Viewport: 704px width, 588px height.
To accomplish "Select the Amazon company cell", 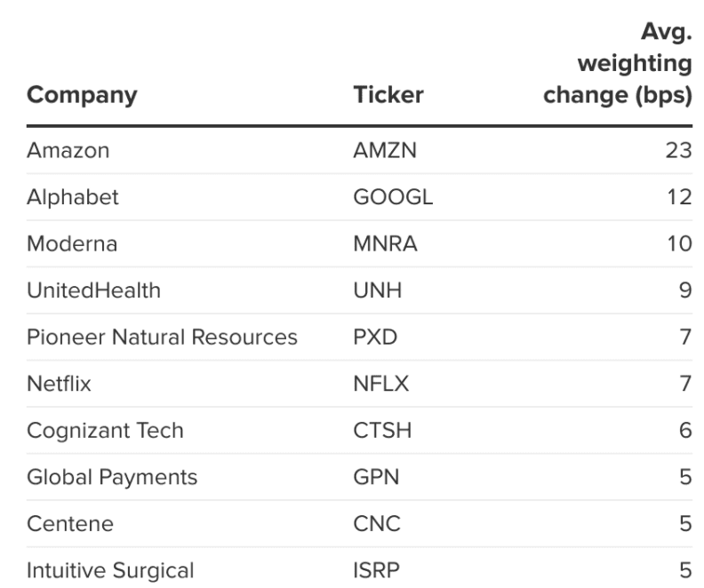I will click(x=68, y=150).
